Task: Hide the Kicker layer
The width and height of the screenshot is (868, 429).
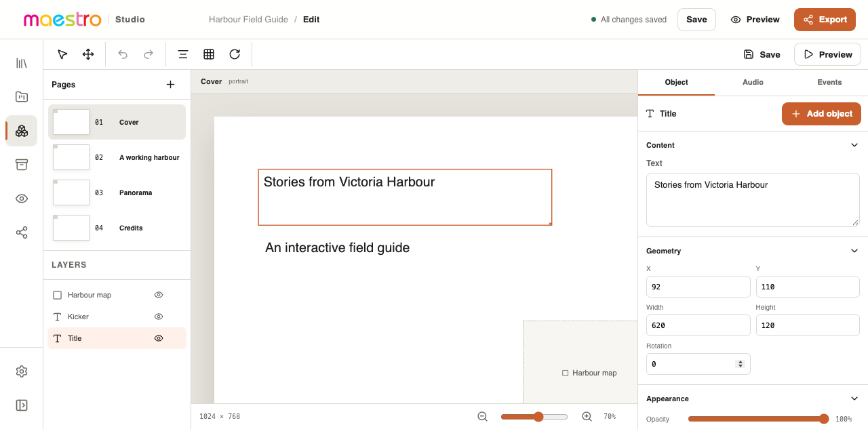Action: 159,316
